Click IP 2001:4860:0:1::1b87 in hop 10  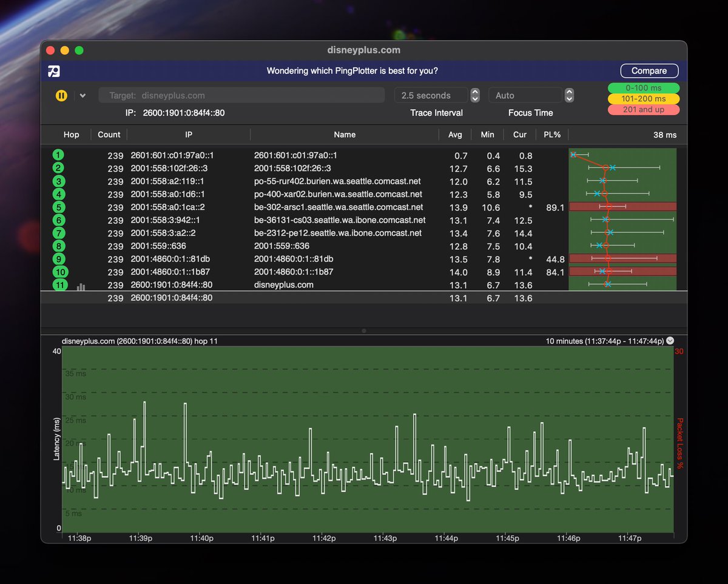tap(171, 272)
